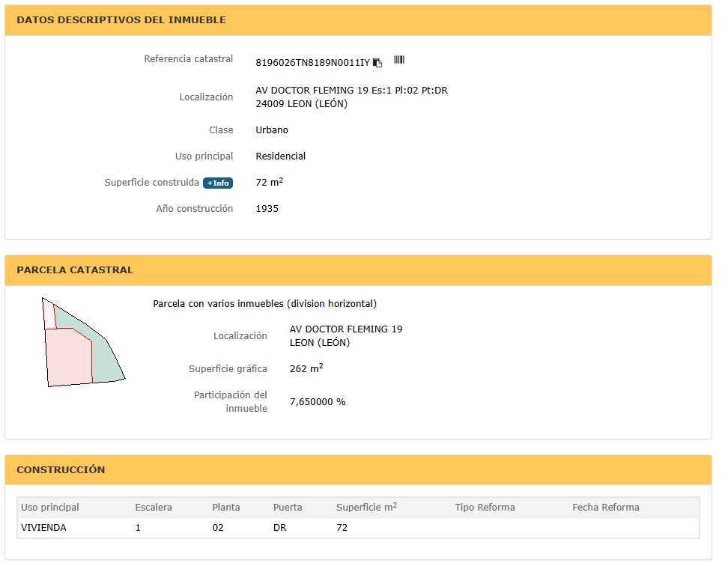
Task: Open the +Info badge for Superficie construida
Action: point(218,183)
